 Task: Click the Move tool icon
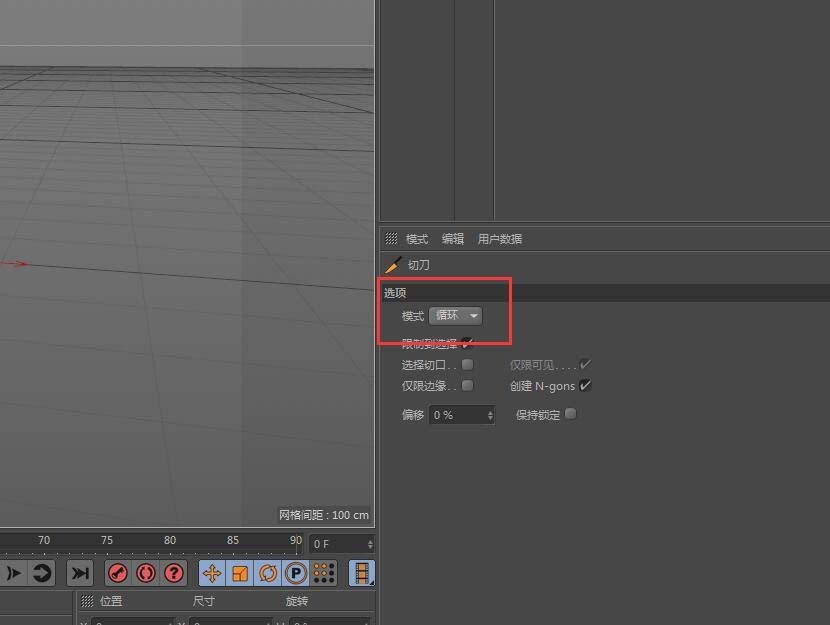213,573
